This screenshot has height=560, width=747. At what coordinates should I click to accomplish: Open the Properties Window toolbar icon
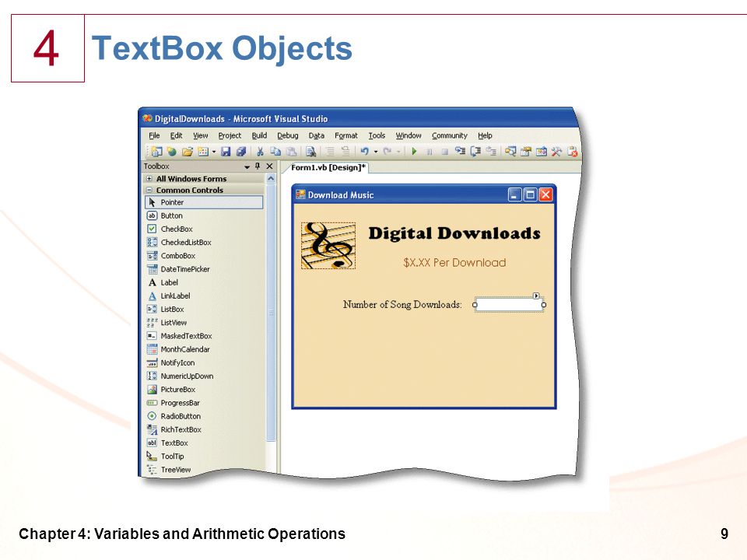(x=526, y=152)
